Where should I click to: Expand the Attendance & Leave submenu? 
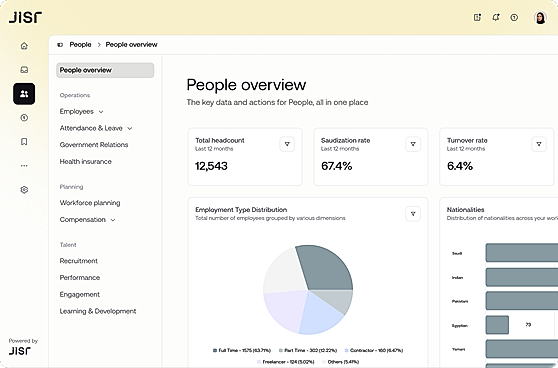130,128
